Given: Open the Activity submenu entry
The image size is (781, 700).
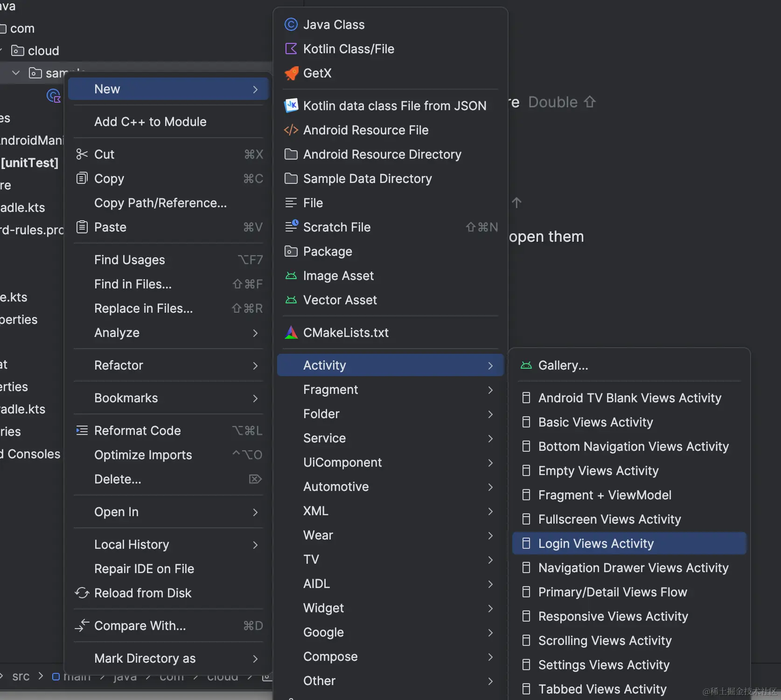Looking at the screenshot, I should click(x=390, y=365).
